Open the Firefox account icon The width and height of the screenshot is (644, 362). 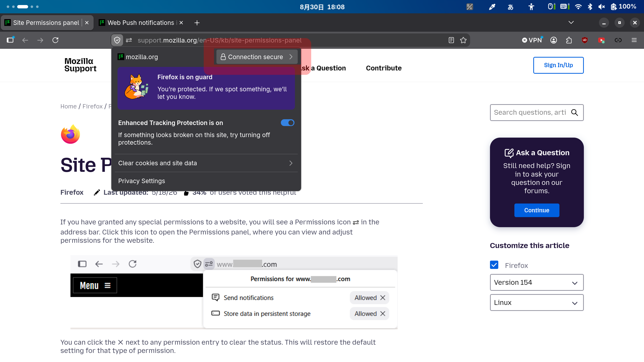click(x=554, y=40)
